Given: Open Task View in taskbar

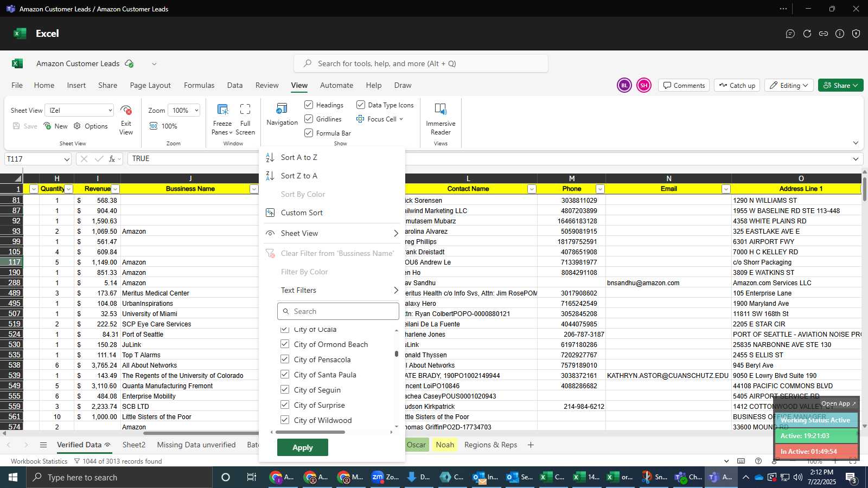Looking at the screenshot, I should tap(251, 477).
